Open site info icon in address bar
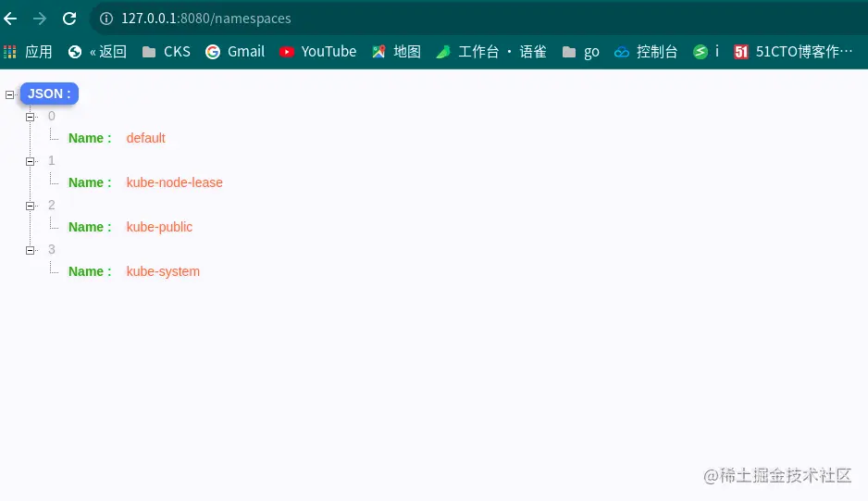 (x=106, y=19)
